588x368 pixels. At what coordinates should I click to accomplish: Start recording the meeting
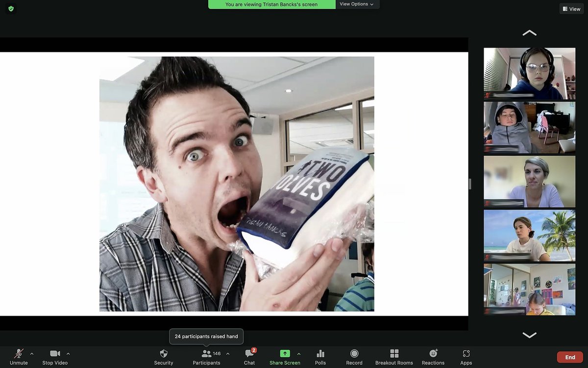click(x=354, y=357)
